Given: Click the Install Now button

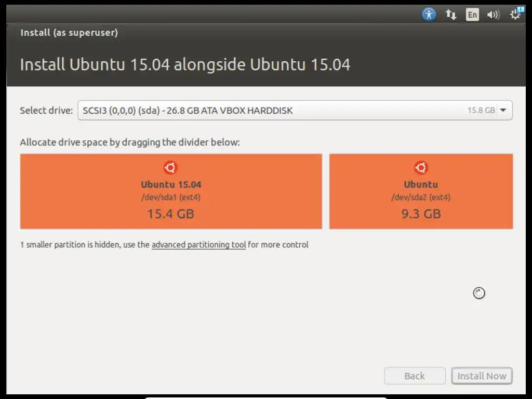Looking at the screenshot, I should pyautogui.click(x=482, y=376).
